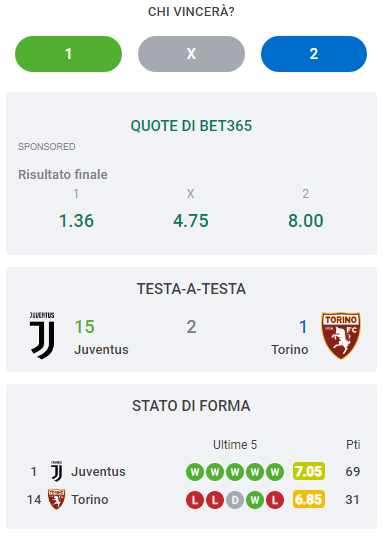Vote for home win with green 1 button
Viewport: 383px width, 536px height.
point(68,54)
